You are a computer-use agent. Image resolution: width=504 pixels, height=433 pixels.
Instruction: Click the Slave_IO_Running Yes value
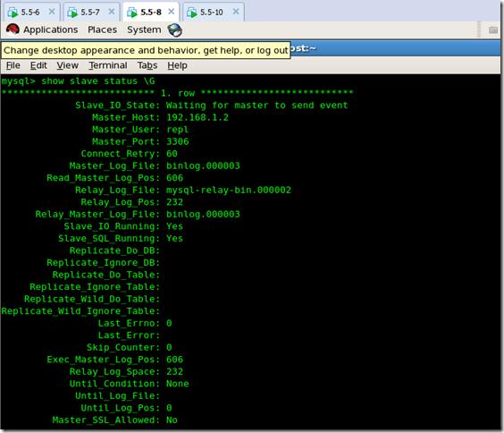point(174,226)
